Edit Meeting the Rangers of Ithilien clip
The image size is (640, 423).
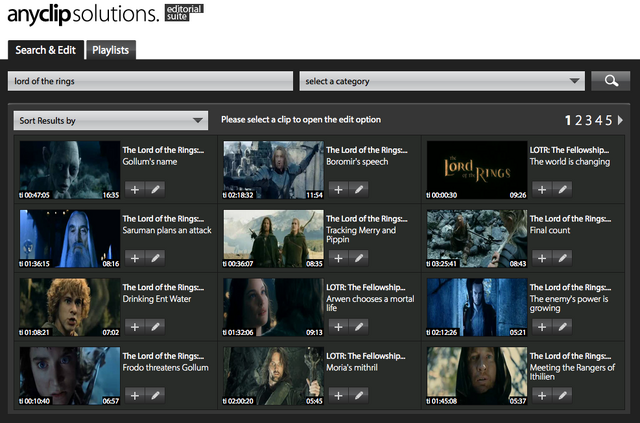[562, 395]
